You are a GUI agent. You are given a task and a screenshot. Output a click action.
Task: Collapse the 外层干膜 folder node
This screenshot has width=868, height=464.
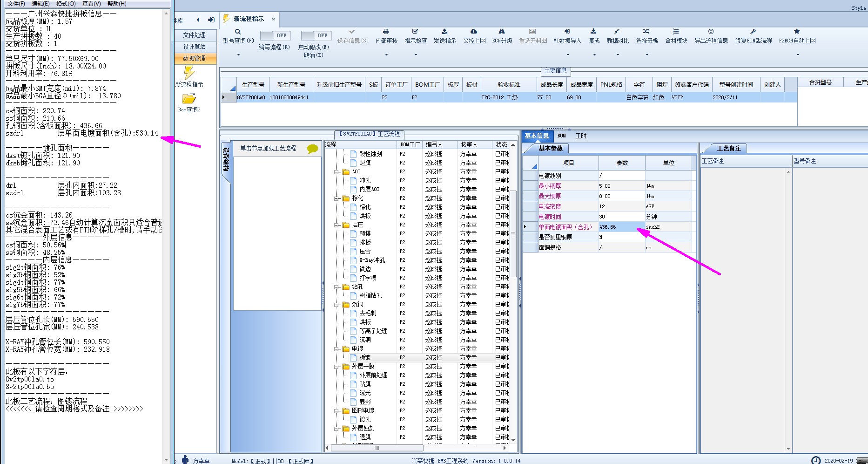[336, 367]
